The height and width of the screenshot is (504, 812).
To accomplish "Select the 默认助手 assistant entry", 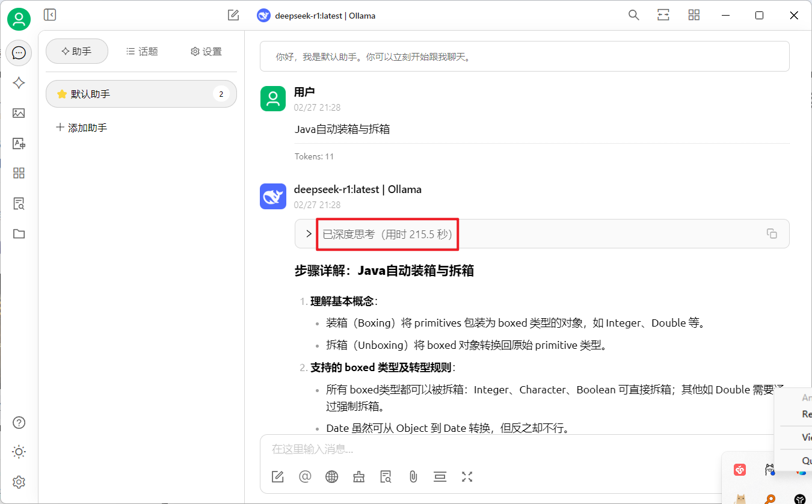I will (x=141, y=94).
